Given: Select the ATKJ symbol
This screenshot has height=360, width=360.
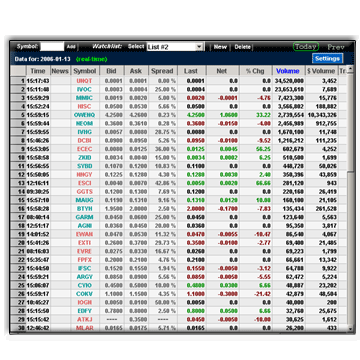Looking at the screenshot, I should click(x=84, y=319).
